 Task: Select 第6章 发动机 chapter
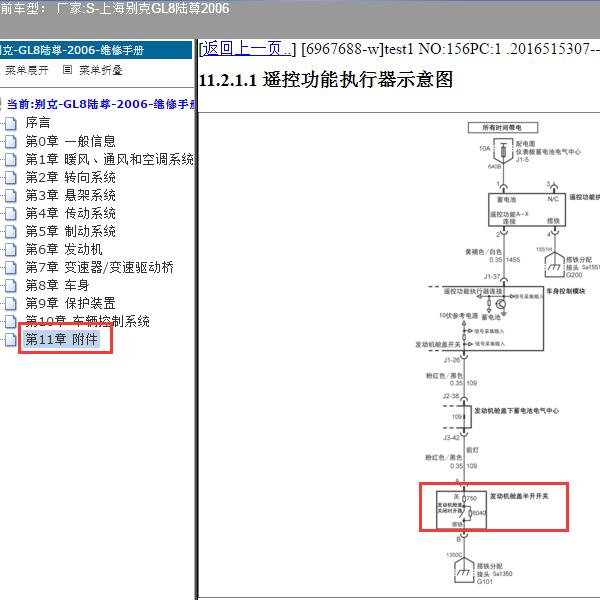(64, 249)
